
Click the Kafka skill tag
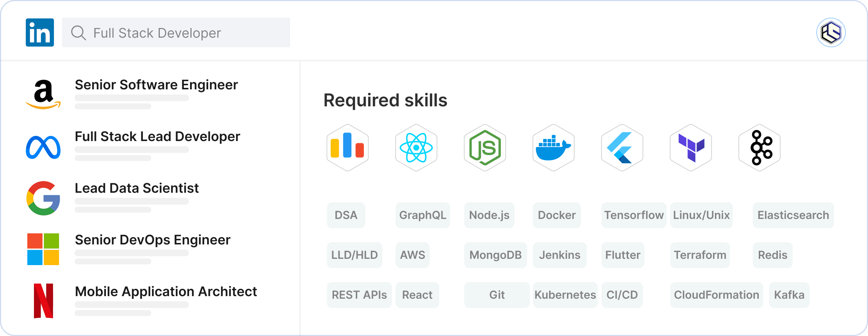789,295
